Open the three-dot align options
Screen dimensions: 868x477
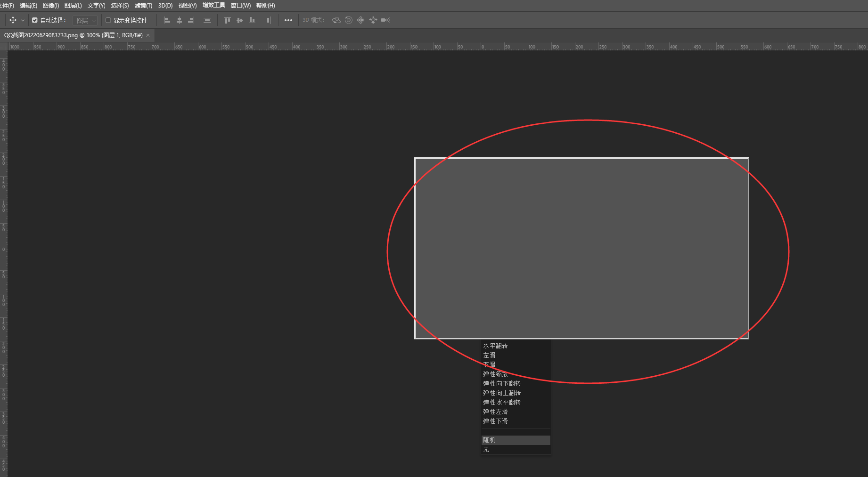click(x=288, y=20)
